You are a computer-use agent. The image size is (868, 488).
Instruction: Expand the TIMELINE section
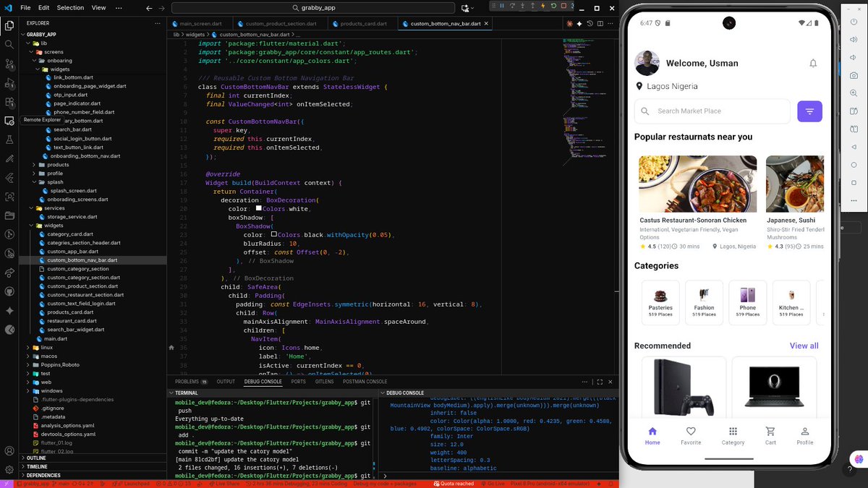point(36,466)
